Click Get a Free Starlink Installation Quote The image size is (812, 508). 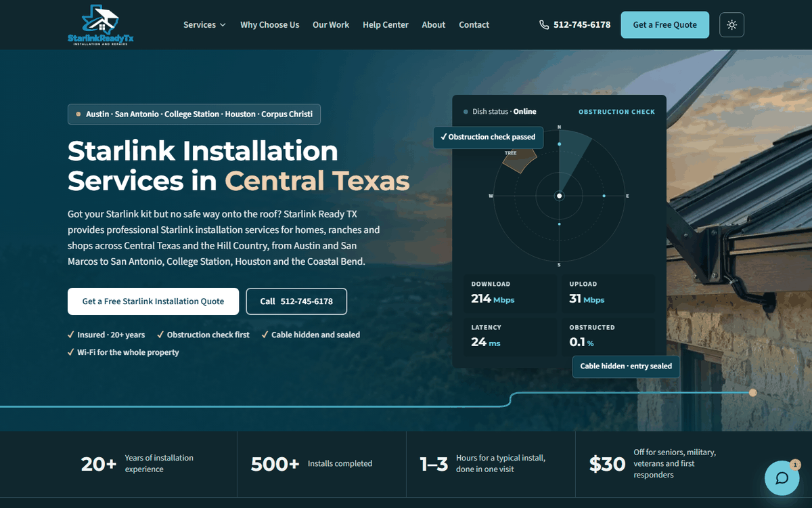tap(153, 301)
